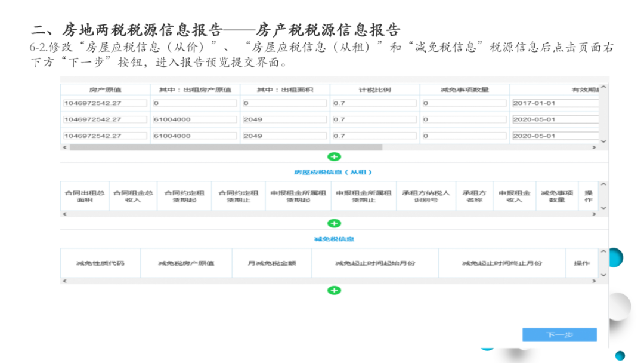Image resolution: width=644 pixels, height=363 pixels.
Task: Click the 减免税信息 section title
Action: [x=334, y=239]
